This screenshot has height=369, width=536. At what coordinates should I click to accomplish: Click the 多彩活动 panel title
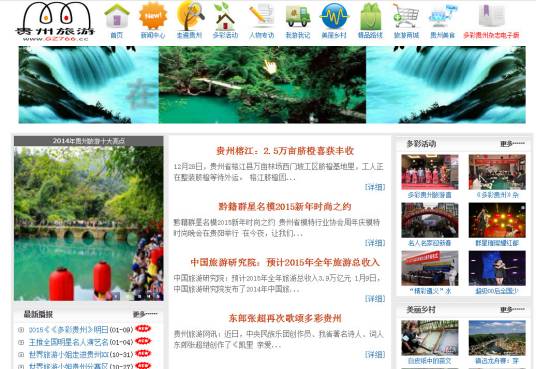tap(421, 144)
